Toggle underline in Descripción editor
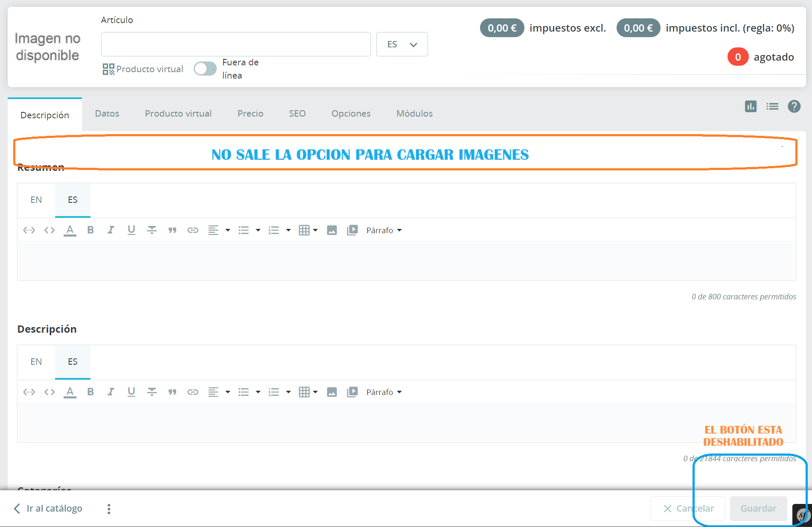The width and height of the screenshot is (812, 527). (131, 392)
